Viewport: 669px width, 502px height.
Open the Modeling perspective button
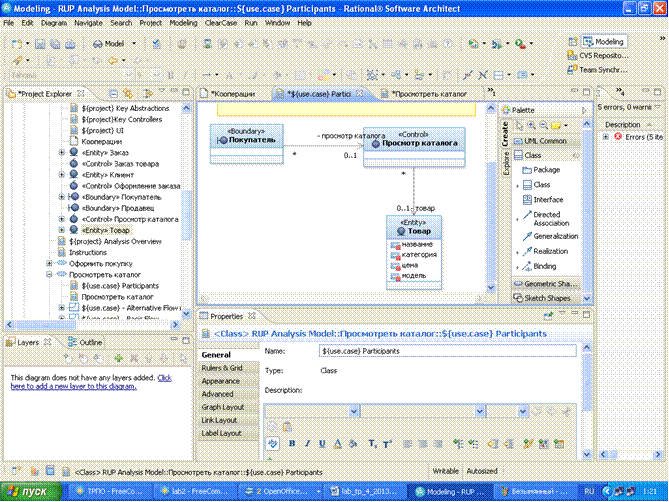point(606,42)
